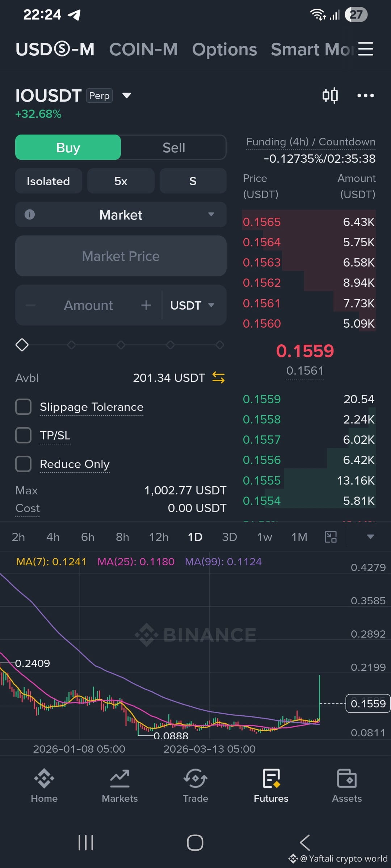Enable Reduce Only checkbox

(23, 464)
